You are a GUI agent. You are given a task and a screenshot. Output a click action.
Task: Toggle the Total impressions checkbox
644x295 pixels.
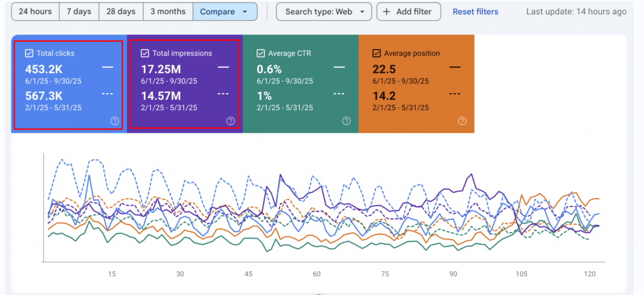pyautogui.click(x=145, y=53)
